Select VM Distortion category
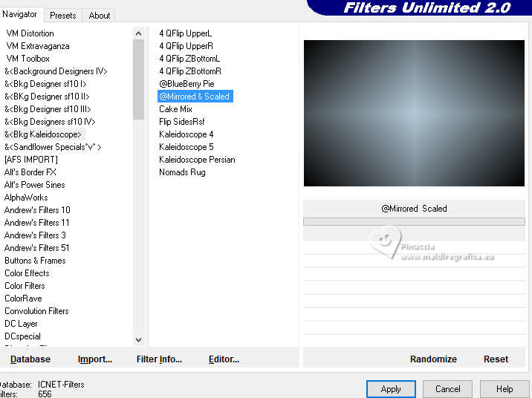This screenshot has height=398, width=532. click(x=30, y=33)
